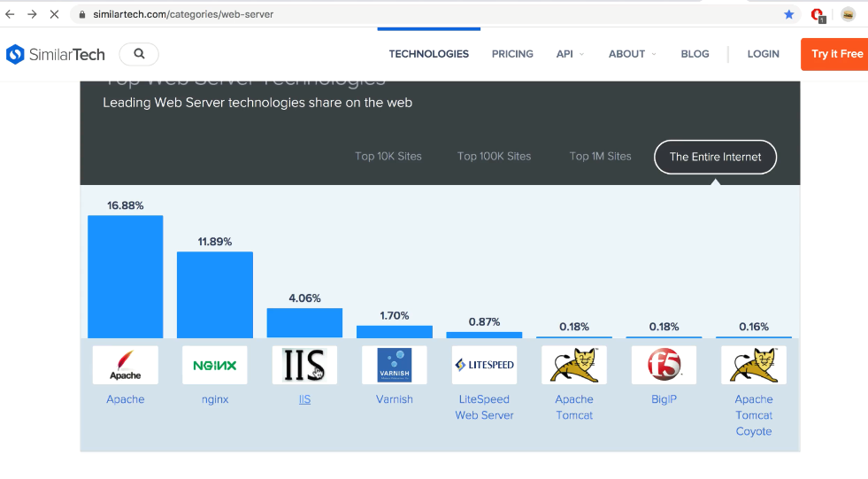Click the LiteSpeed logo image
Viewport: 868px width, 479px height.
[484, 365]
